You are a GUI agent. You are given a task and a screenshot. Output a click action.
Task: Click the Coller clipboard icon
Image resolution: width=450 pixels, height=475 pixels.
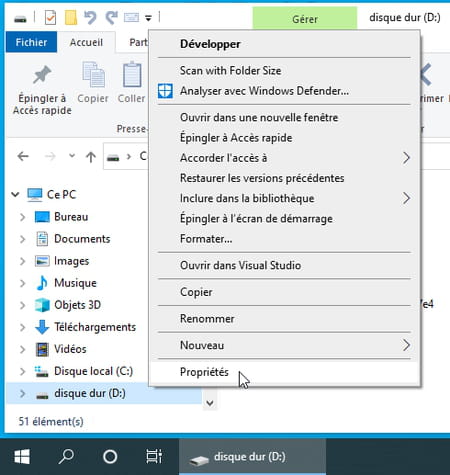132,74
